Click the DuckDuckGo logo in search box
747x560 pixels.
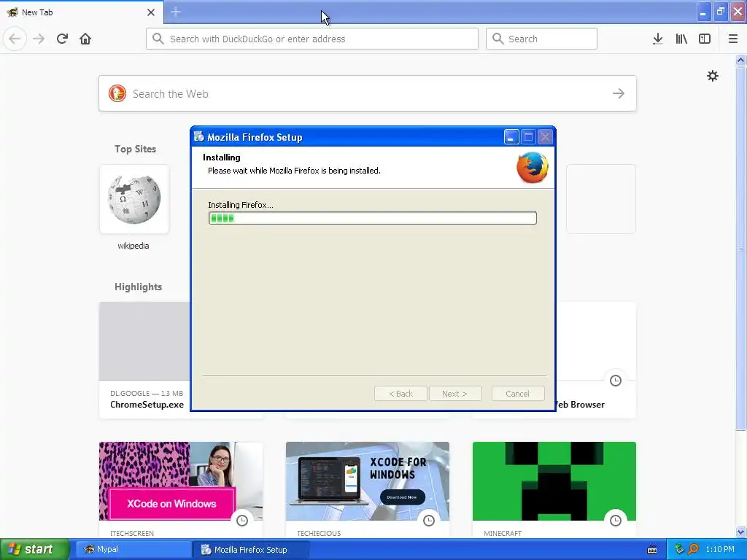[117, 93]
